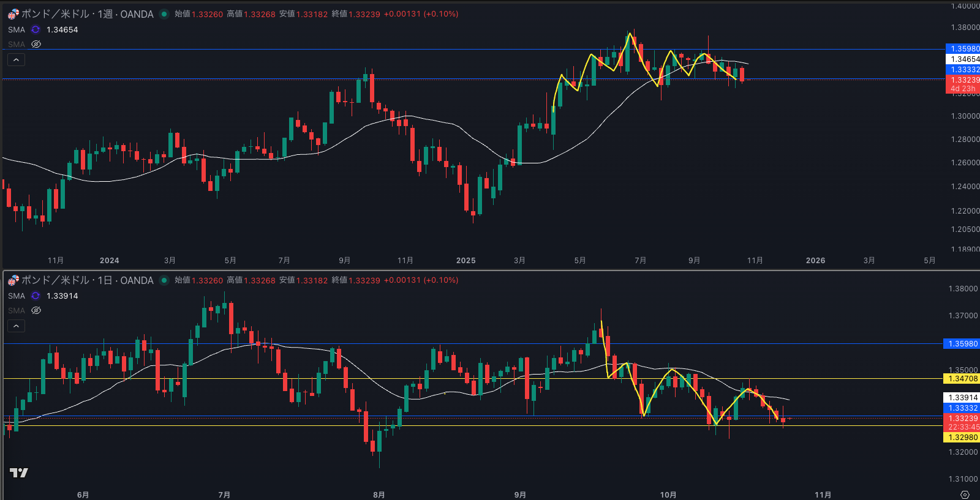
Task: Click yellow 1.34708 price label on daily axis
Action: click(963, 379)
